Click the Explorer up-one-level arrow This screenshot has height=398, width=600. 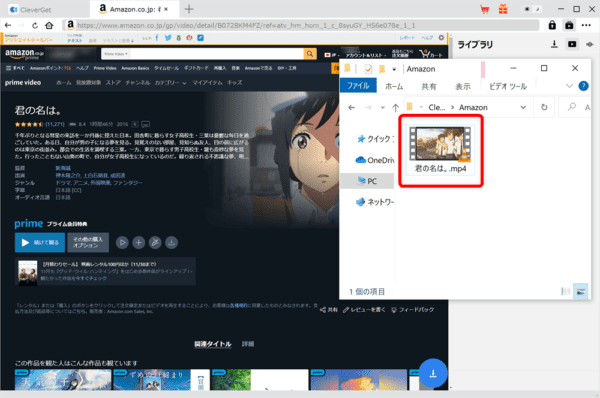coord(396,108)
